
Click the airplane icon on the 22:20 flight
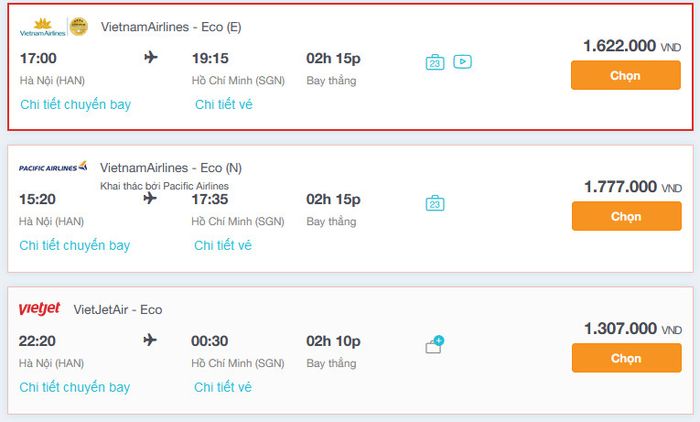150,340
